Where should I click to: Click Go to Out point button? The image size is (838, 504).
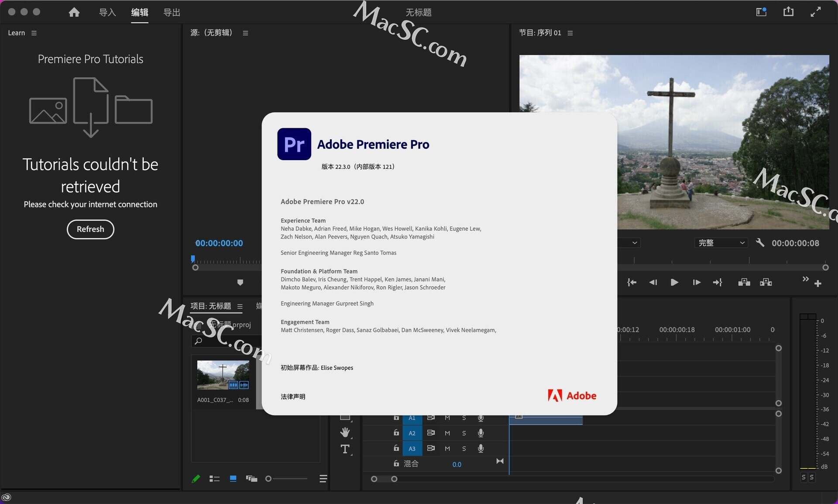(718, 282)
